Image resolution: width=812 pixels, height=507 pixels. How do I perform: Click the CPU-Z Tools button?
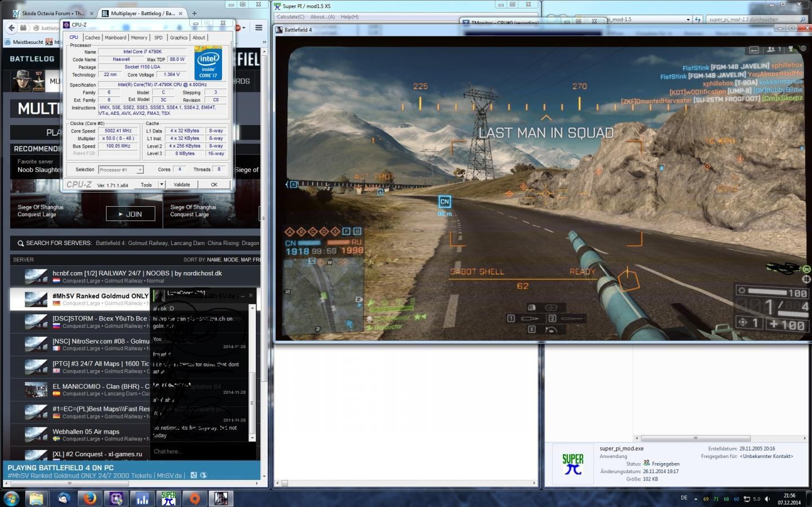[147, 185]
